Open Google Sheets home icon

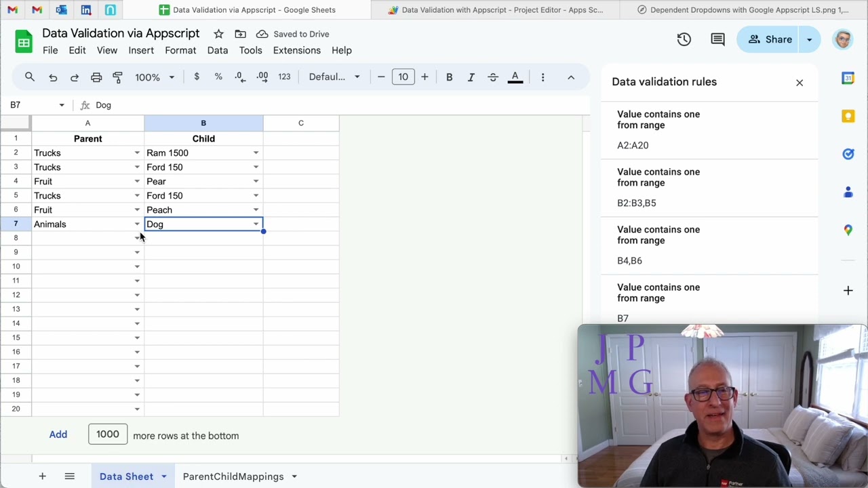click(x=24, y=42)
